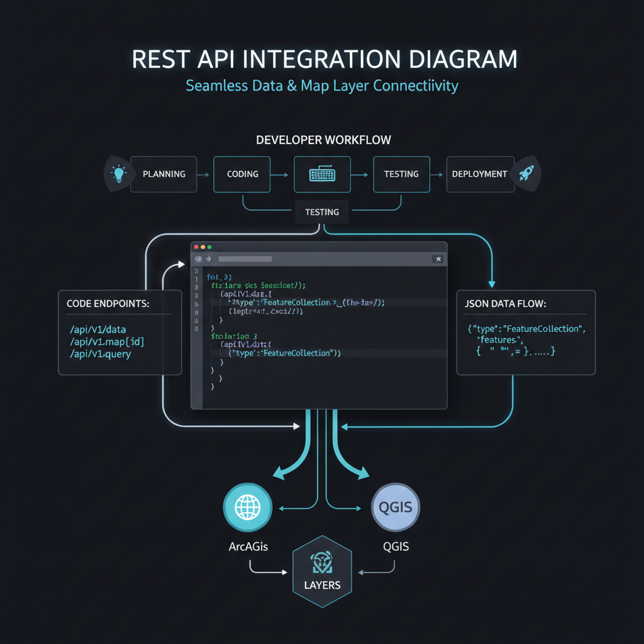644x644 pixels.
Task: Click the /api/v1.map[id] endpoint
Action: [107, 341]
